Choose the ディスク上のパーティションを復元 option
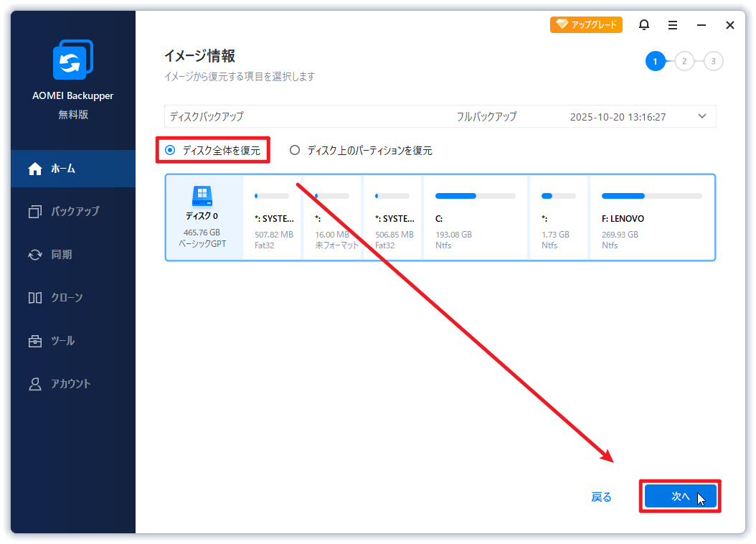This screenshot has height=544, width=756. [293, 150]
